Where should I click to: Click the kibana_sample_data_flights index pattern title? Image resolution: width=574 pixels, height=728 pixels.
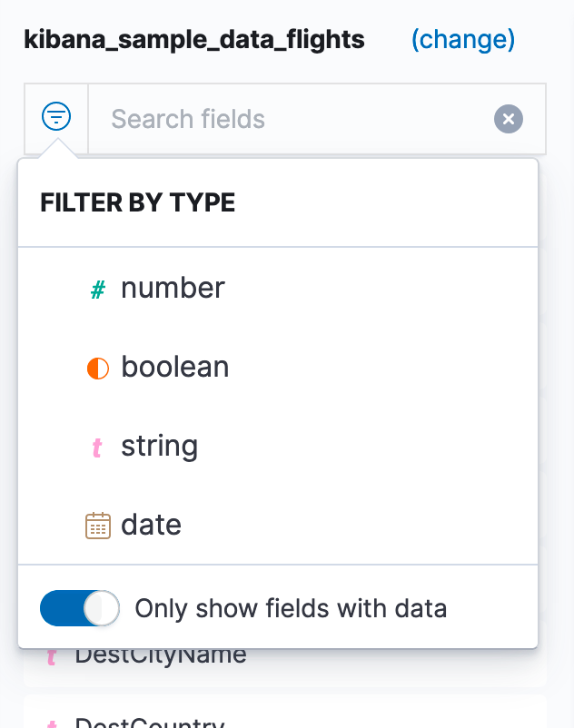[194, 40]
